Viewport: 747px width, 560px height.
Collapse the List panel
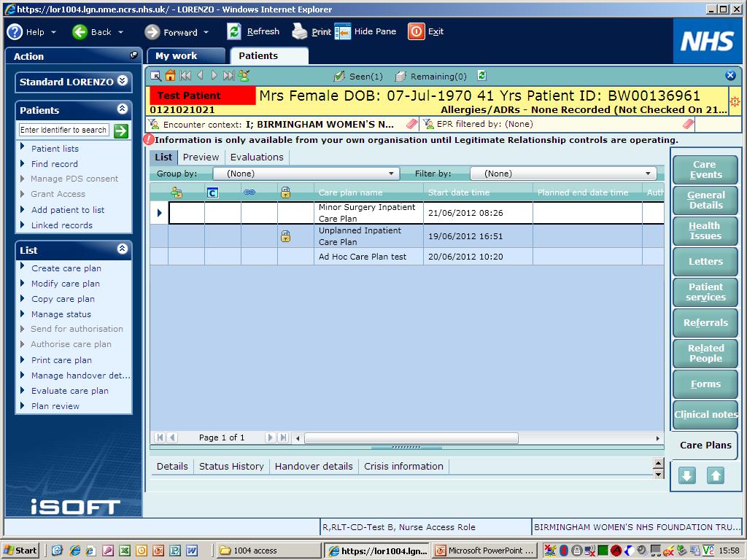pos(123,249)
